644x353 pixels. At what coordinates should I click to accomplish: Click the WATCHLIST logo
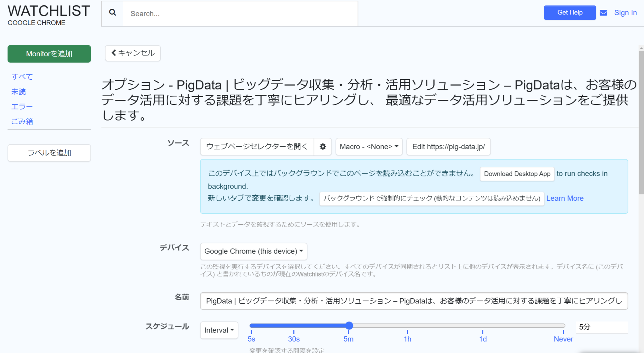point(48,11)
